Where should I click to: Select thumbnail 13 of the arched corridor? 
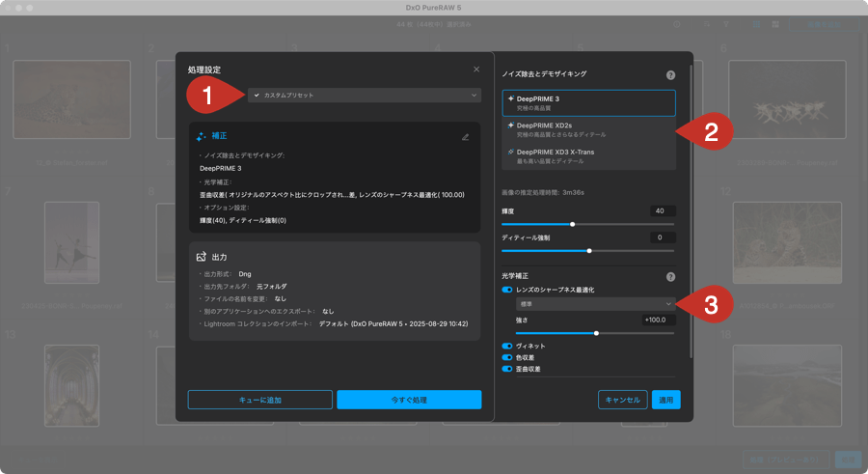72,386
